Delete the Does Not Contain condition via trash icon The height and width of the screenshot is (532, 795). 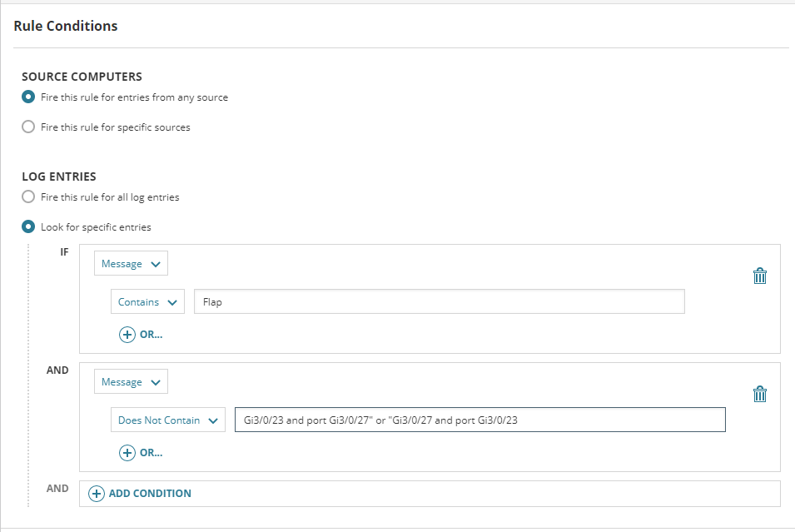click(759, 395)
